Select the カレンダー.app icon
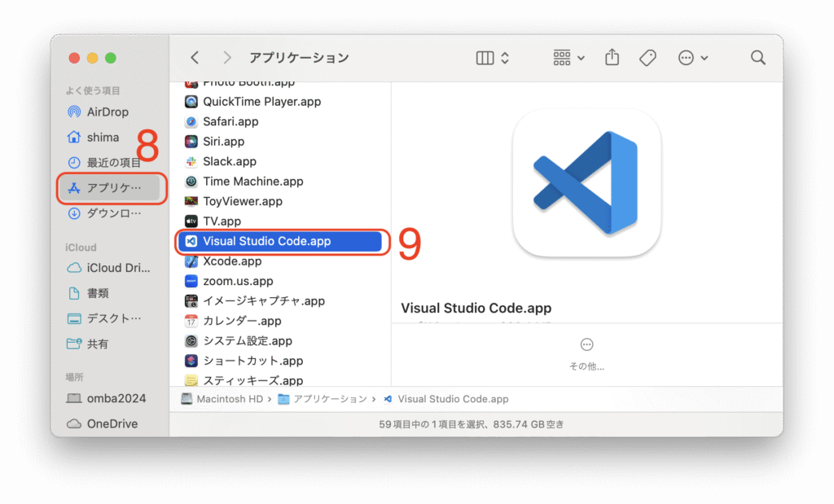Image resolution: width=834 pixels, height=504 pixels. [x=191, y=321]
